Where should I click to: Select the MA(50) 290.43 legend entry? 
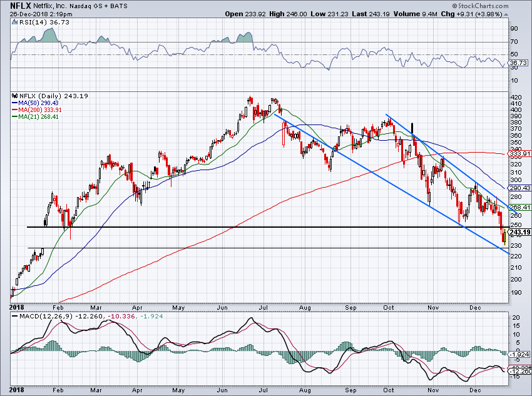click(35, 103)
